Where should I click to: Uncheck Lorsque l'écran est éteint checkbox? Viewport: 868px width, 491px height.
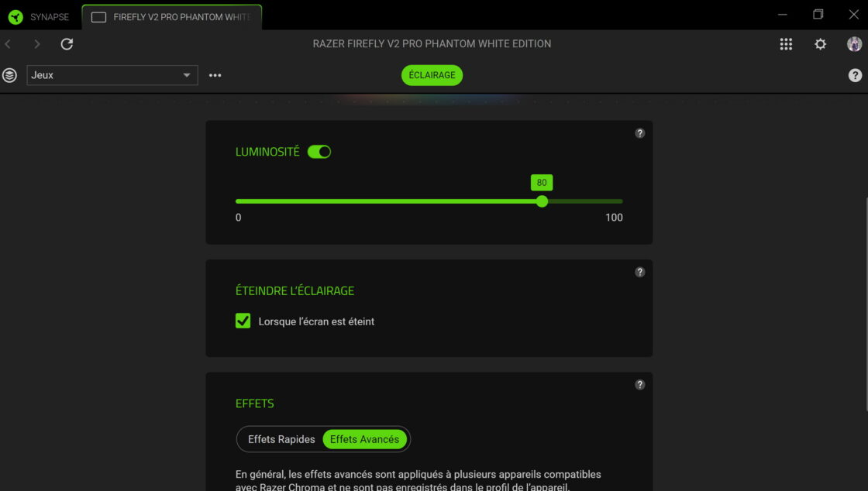243,321
